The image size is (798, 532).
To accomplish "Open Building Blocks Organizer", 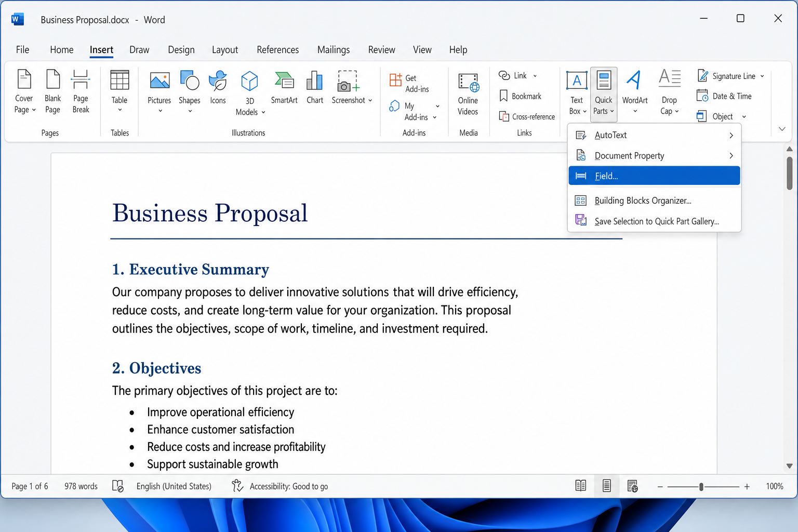I will (654, 201).
